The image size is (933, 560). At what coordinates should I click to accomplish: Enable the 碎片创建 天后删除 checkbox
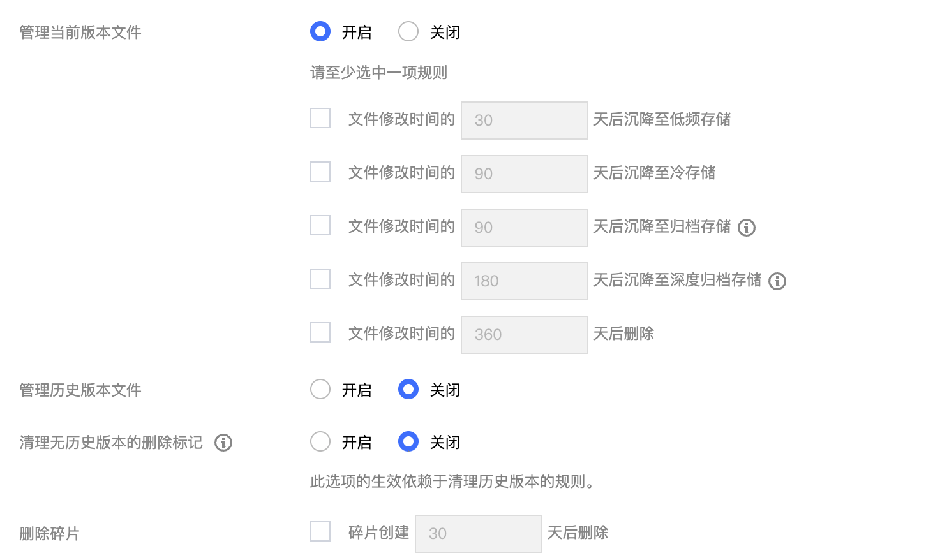click(x=320, y=531)
